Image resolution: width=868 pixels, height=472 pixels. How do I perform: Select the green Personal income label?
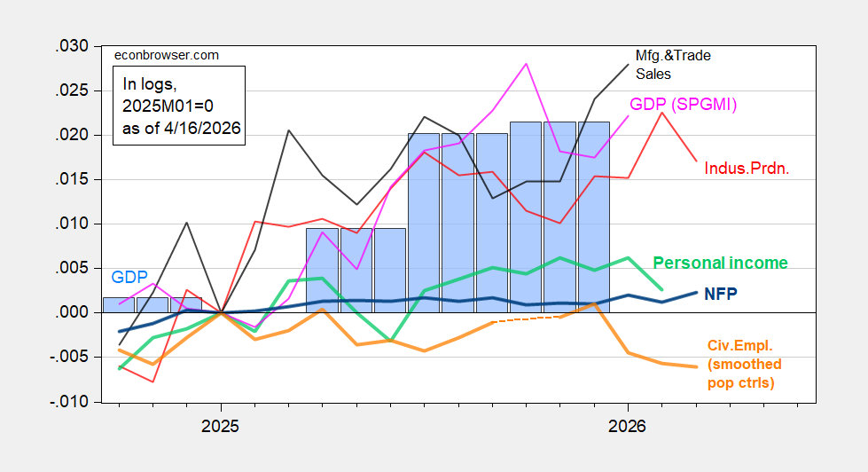click(x=720, y=263)
